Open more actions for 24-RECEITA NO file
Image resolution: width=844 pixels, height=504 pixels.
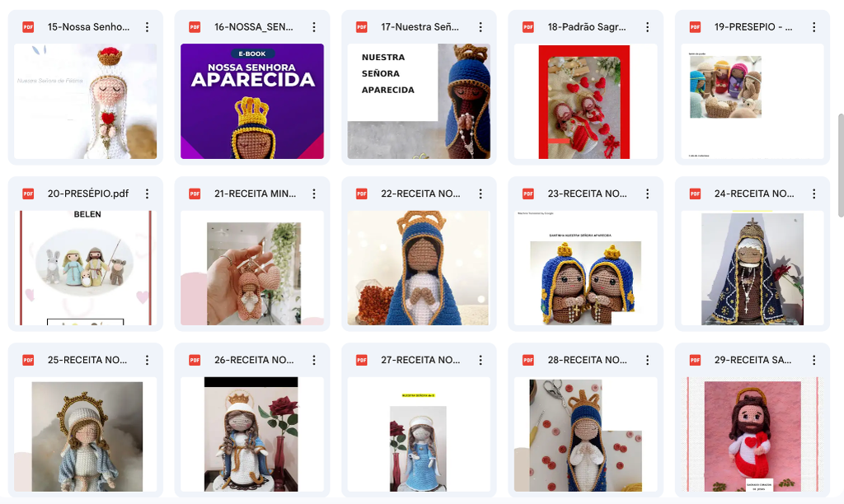(814, 194)
